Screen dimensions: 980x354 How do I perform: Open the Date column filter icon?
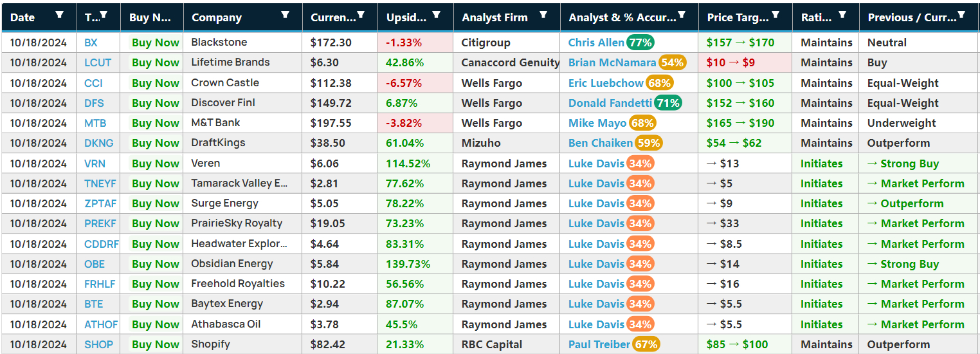coord(60,15)
